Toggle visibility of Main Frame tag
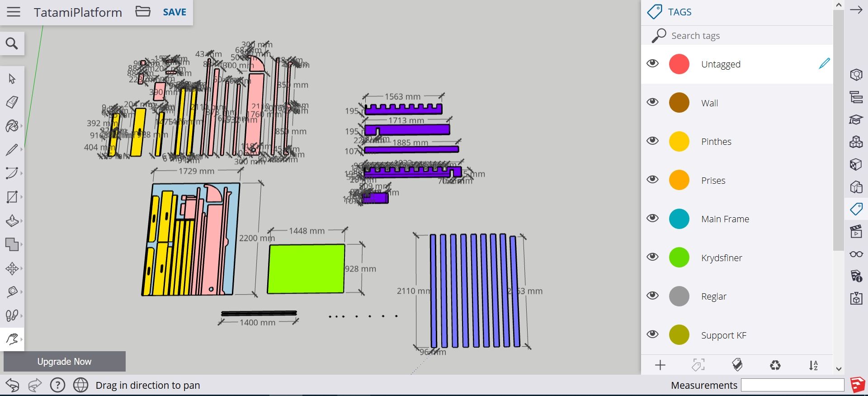 point(652,219)
